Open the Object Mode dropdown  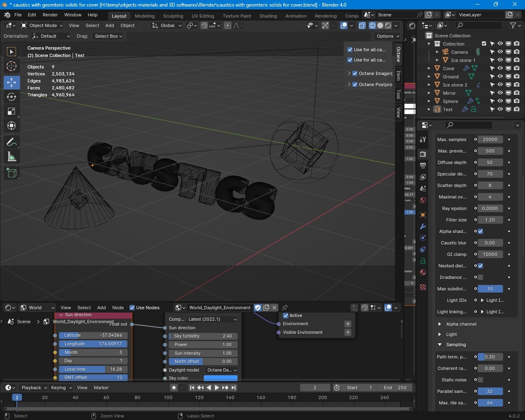42,25
